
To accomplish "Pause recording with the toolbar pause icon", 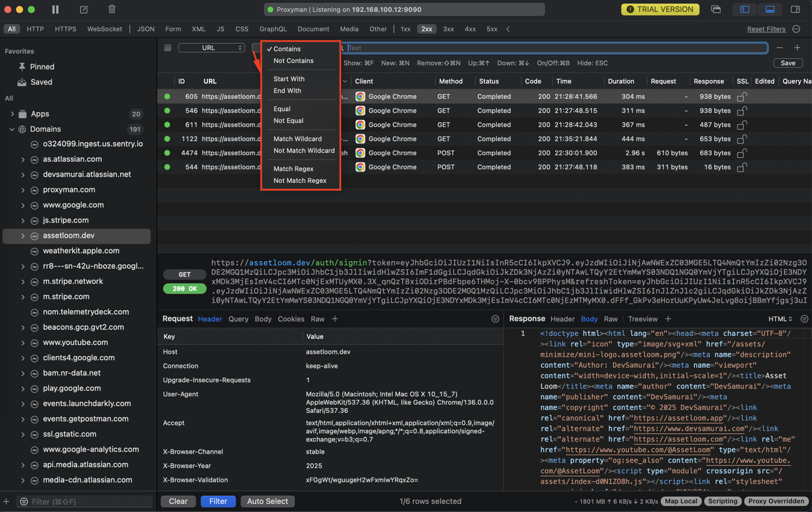I will 55,9.
